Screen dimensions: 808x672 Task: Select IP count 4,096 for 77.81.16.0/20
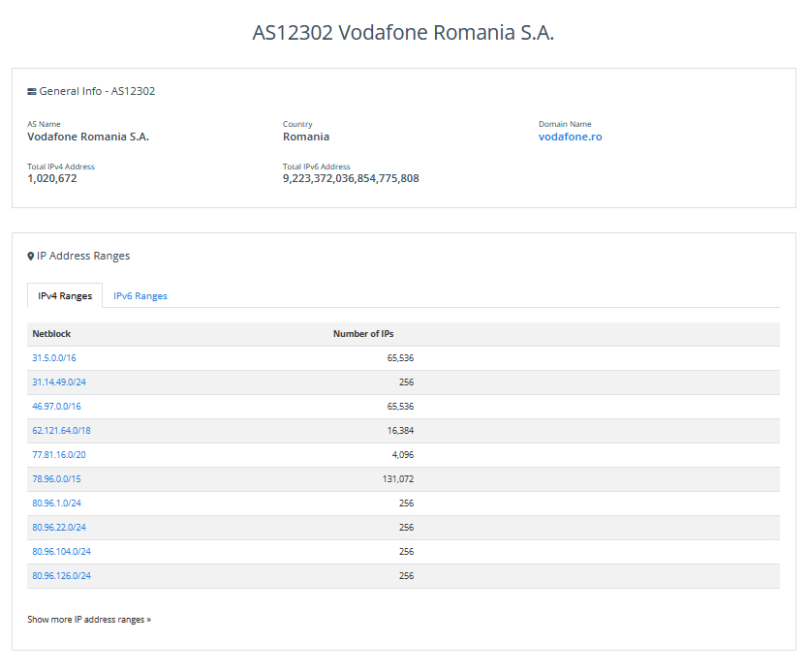403,455
